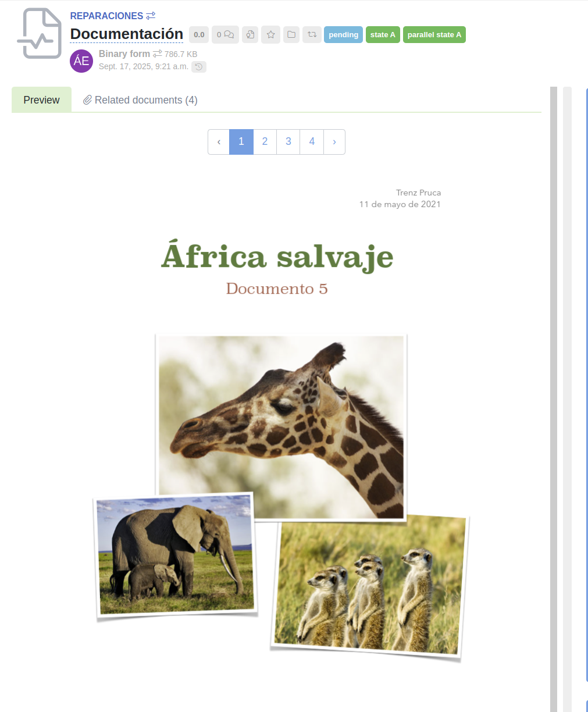Click the retweet-style share arrows icon

click(312, 35)
